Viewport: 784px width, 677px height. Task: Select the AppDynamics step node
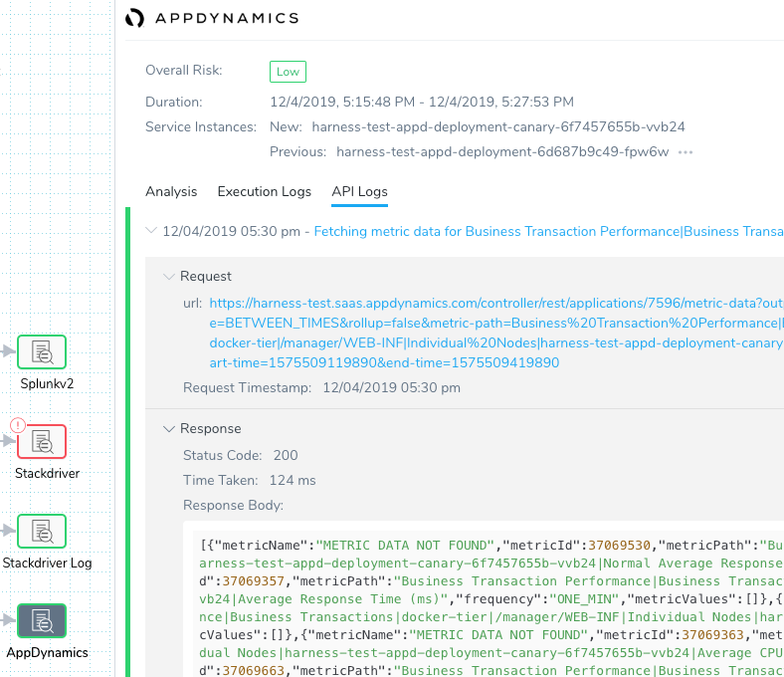click(42, 620)
